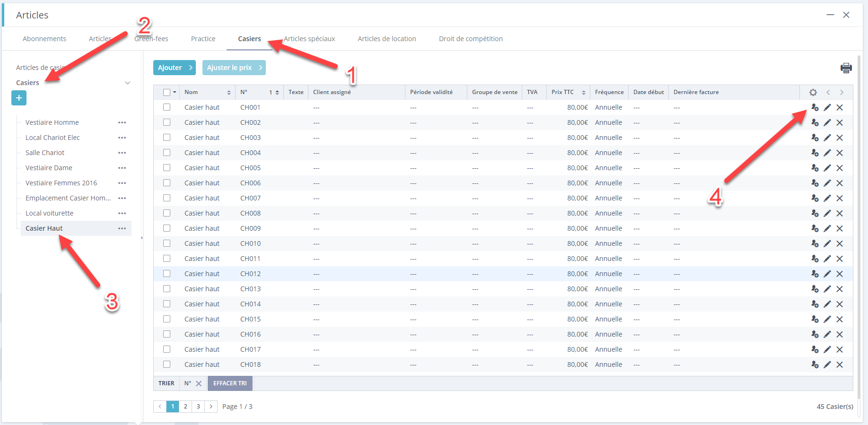Delete casier CH003 row
This screenshot has height=425, width=868.
point(840,138)
